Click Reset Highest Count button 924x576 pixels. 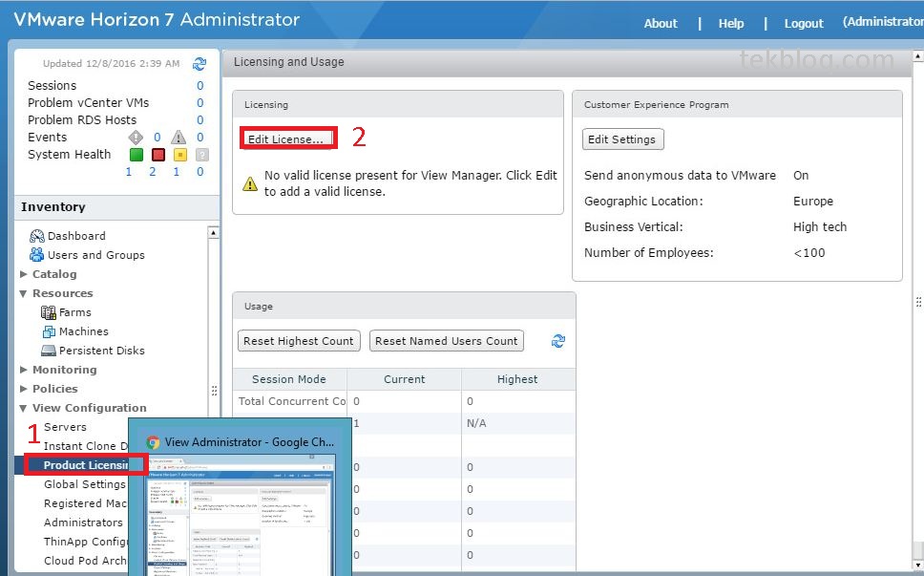[x=299, y=341]
